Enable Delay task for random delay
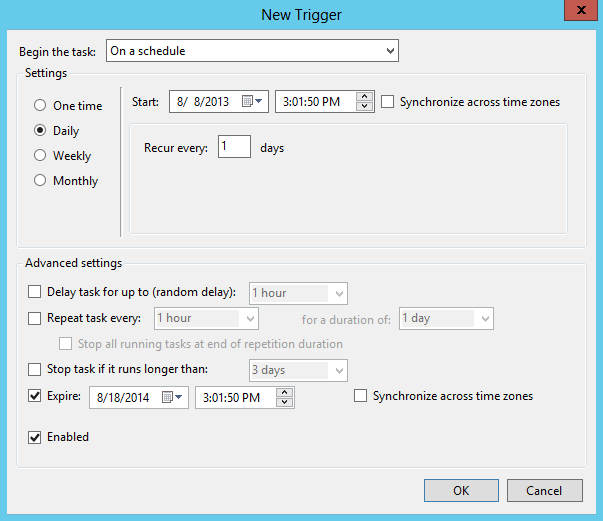The height and width of the screenshot is (521, 603). point(36,292)
